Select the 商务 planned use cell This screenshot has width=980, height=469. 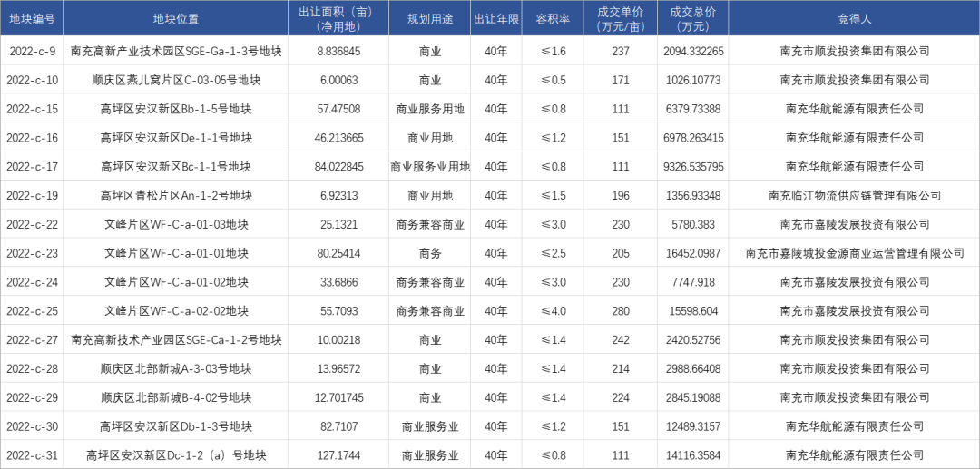click(x=429, y=253)
